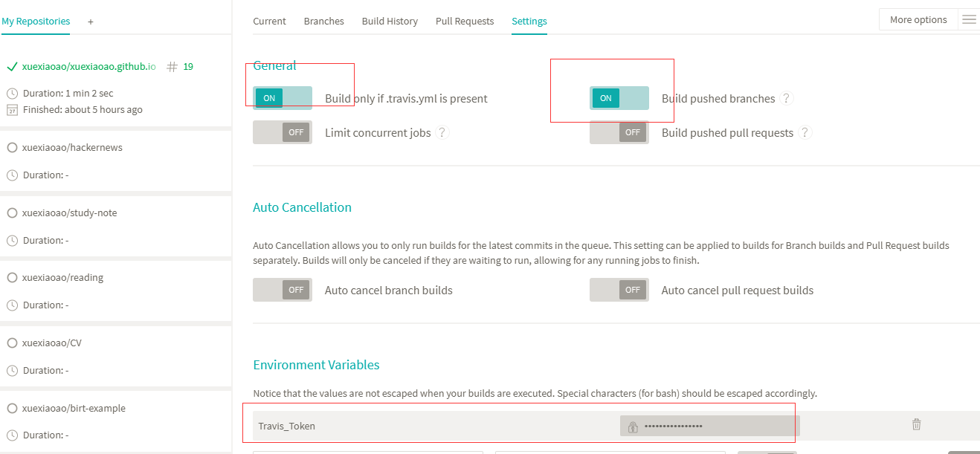
Task: Open the xuexiaoao/hackernews repository link
Action: [x=72, y=147]
